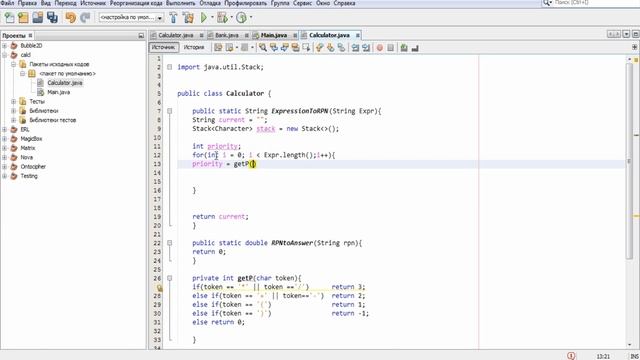The image size is (640, 360).
Task: Switch to the История history view
Action: (193, 48)
